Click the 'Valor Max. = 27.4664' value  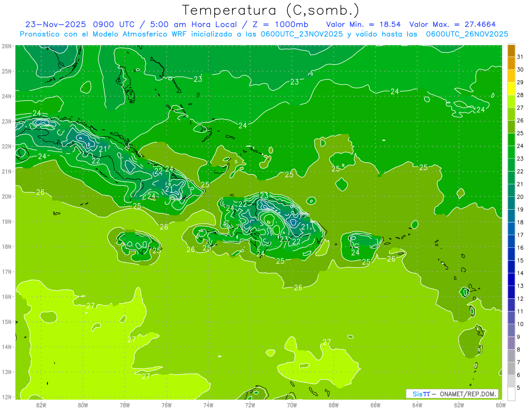coord(452,24)
